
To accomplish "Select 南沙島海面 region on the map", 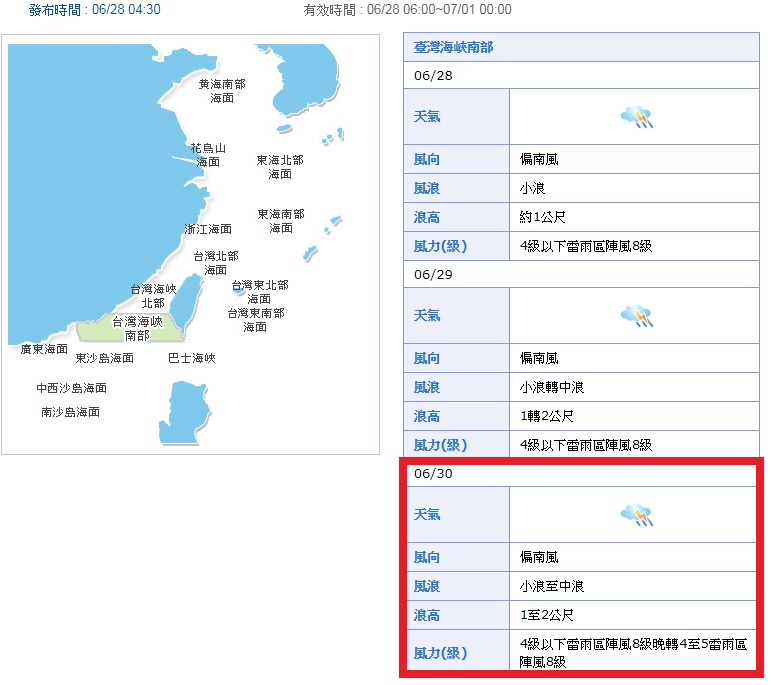I will (x=70, y=412).
